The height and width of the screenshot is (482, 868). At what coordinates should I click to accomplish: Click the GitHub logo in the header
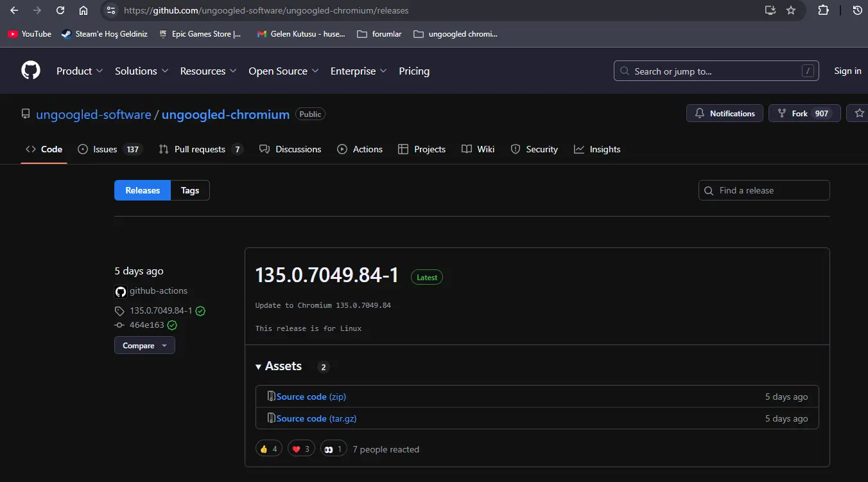[31, 71]
